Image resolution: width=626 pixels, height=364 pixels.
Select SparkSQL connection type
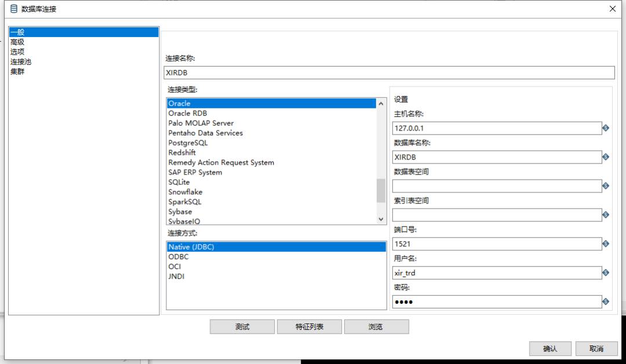pyautogui.click(x=185, y=202)
